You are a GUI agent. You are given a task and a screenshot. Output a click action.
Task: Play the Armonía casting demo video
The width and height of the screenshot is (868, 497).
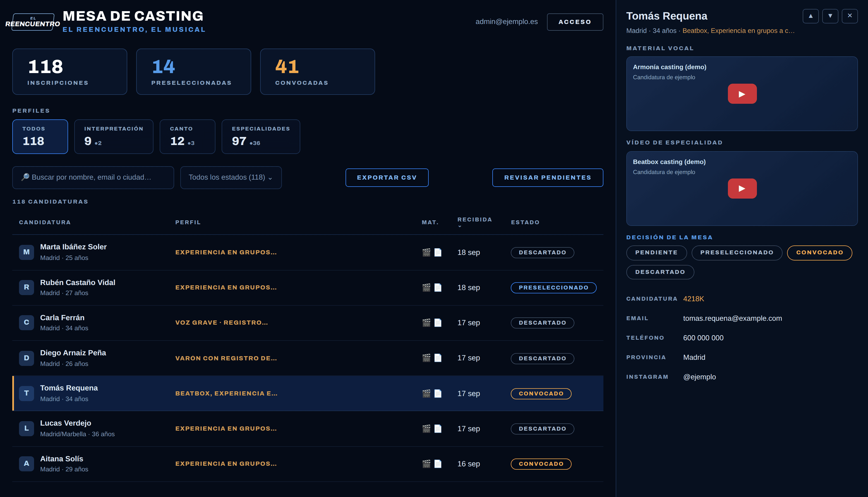tap(742, 94)
